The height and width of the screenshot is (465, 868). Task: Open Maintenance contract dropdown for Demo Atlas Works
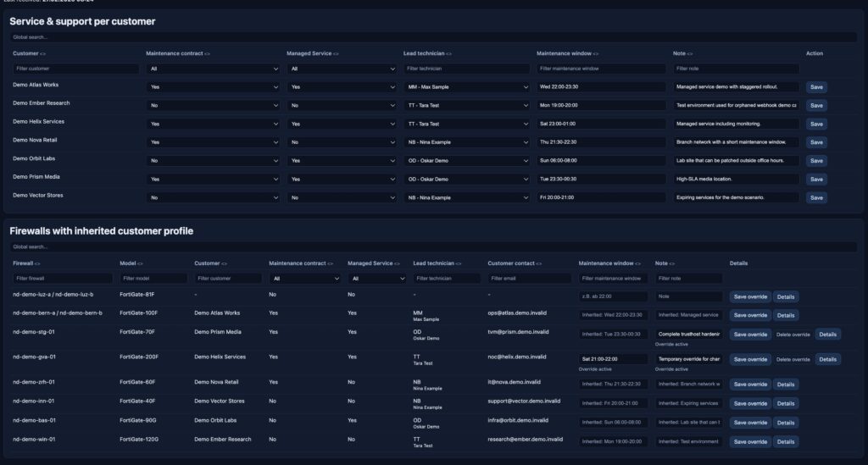(214, 86)
